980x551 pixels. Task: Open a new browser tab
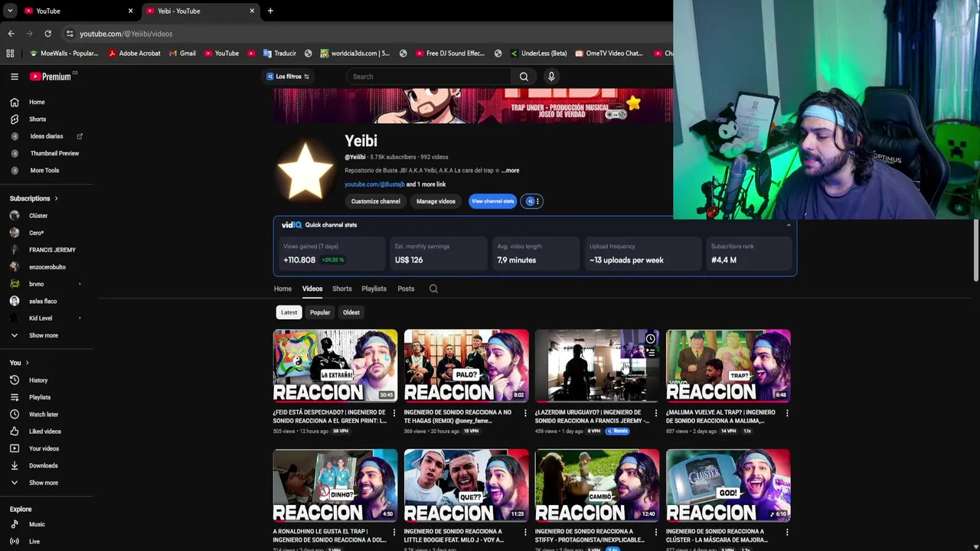[270, 11]
